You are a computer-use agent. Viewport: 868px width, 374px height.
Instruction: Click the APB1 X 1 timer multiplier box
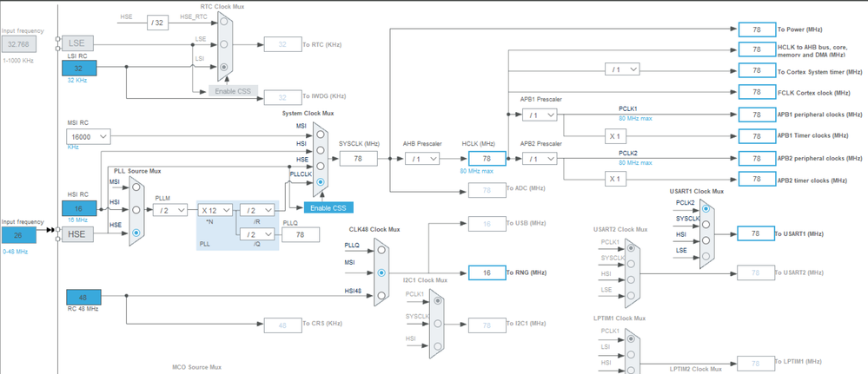click(615, 136)
